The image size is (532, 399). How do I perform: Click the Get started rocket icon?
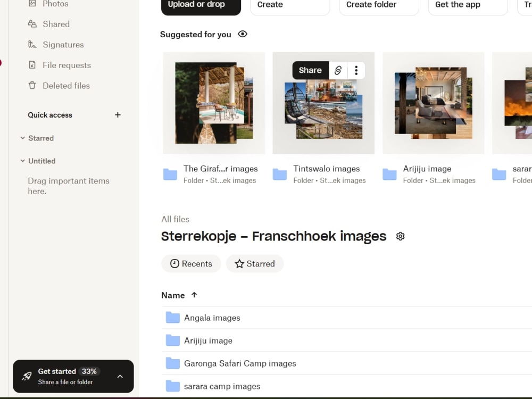click(27, 376)
